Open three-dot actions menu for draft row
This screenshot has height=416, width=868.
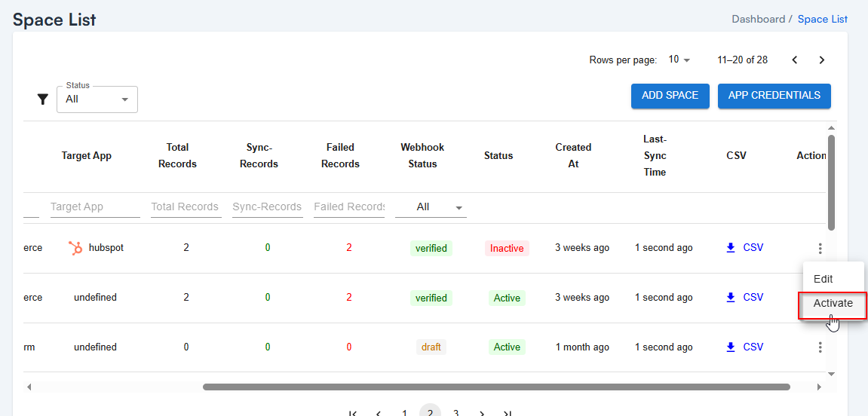pyautogui.click(x=820, y=347)
